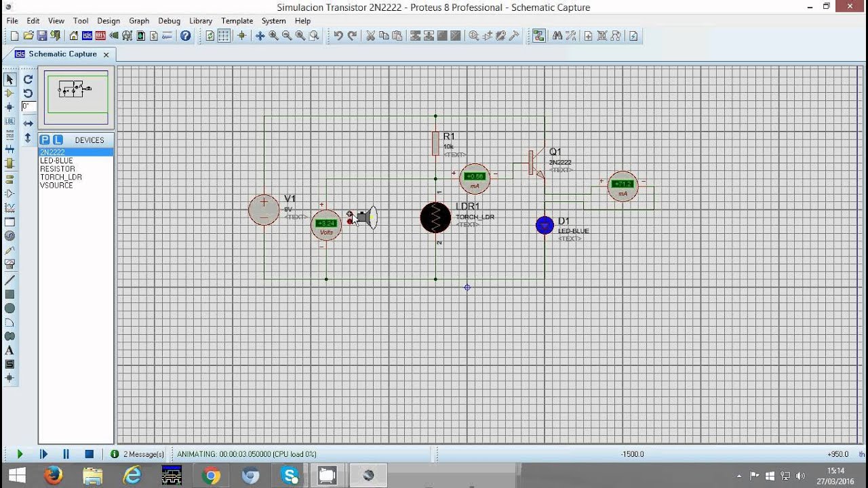Open the Graph menu
Viewport: 868px width, 488px height.
(139, 21)
